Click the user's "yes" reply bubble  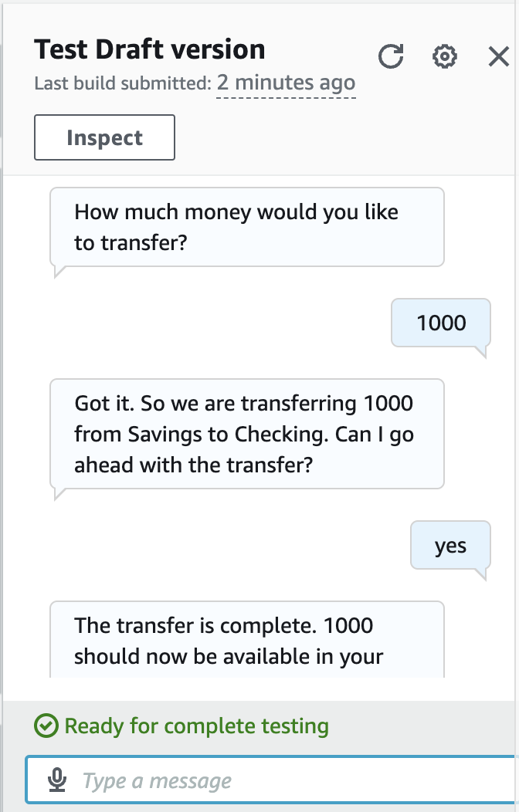tap(450, 546)
